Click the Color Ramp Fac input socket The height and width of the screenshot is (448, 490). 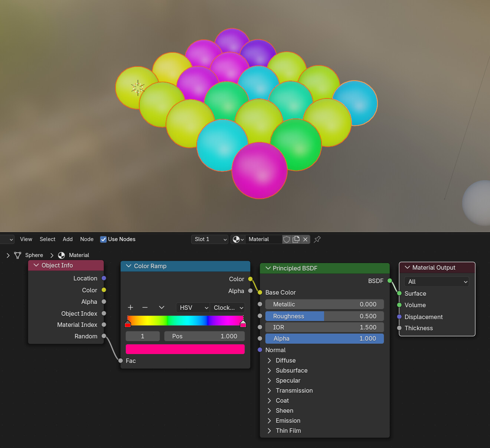121,361
